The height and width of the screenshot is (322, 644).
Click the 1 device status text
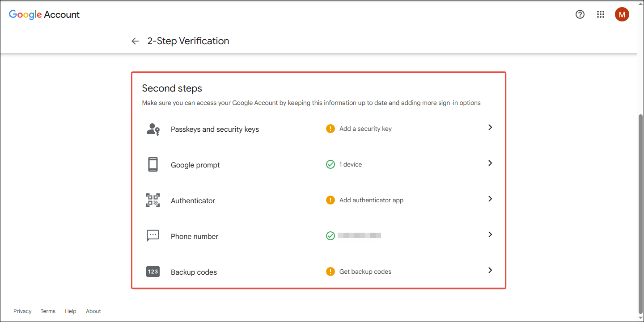tap(351, 164)
